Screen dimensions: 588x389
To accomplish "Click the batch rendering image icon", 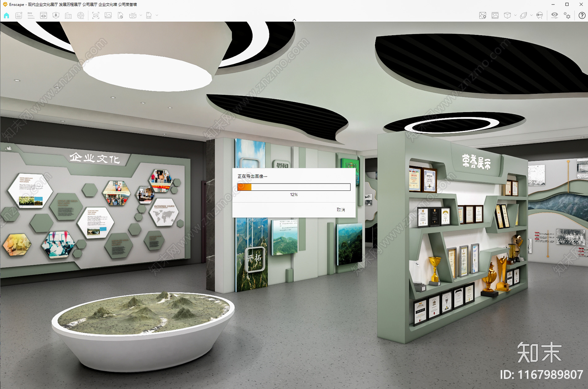I will (108, 15).
